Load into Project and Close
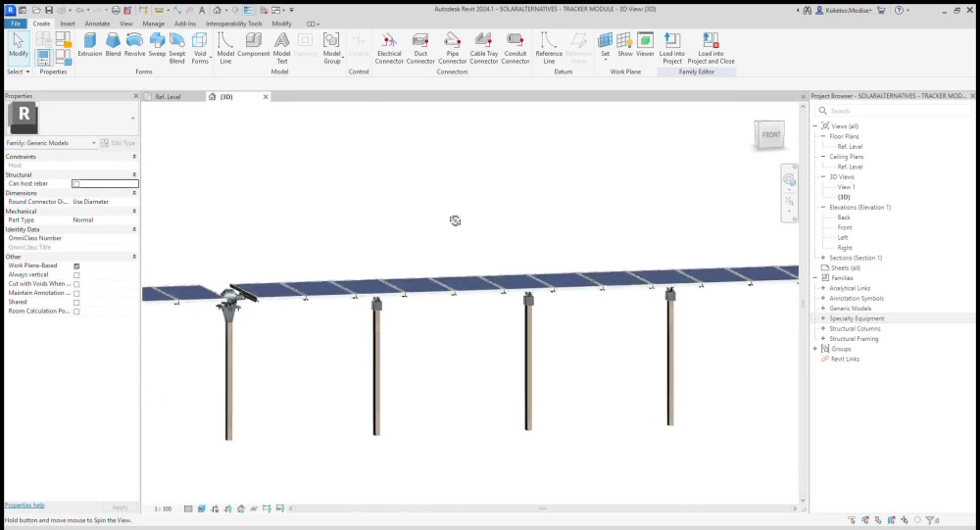980x530 pixels. coord(710,48)
